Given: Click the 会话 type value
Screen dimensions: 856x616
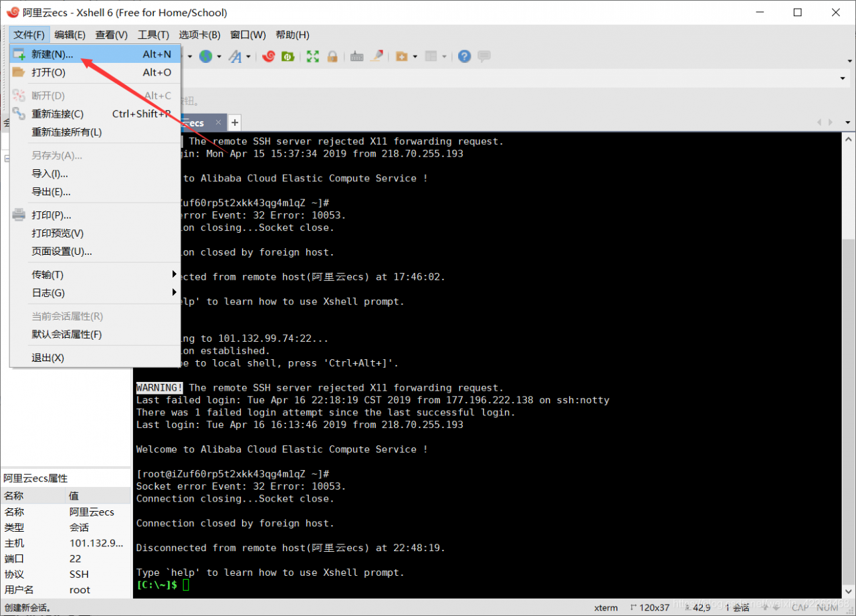Looking at the screenshot, I should tap(80, 528).
